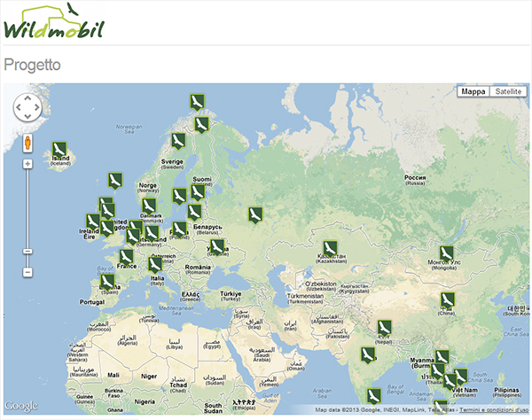Click the bird marker on Portugal/Spain

click(x=107, y=282)
